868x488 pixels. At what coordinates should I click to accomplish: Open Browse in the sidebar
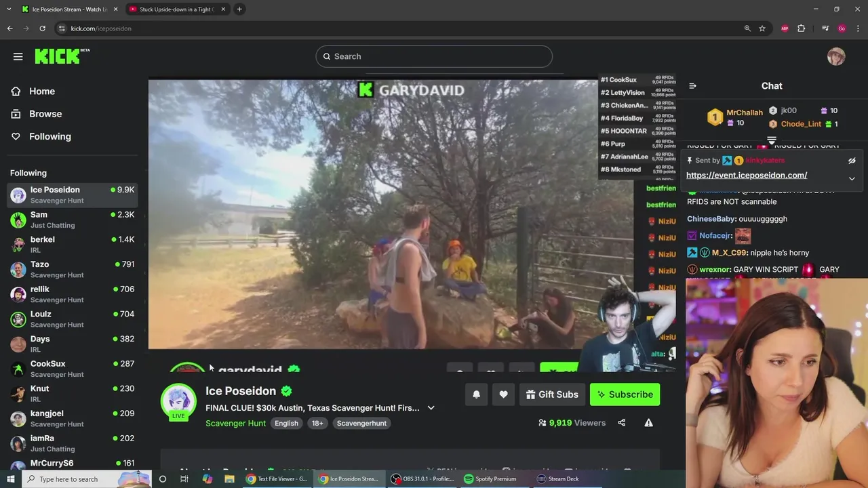tap(37, 114)
